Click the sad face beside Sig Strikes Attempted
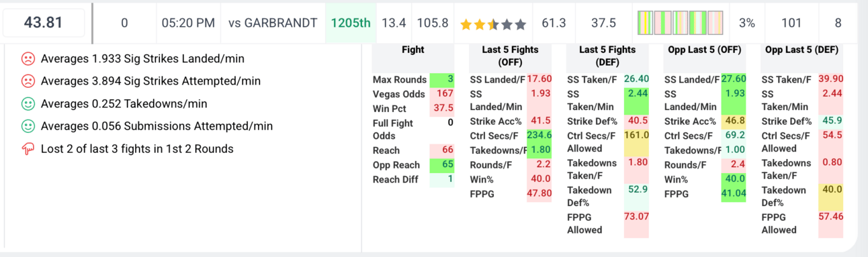The image size is (868, 257). click(28, 81)
